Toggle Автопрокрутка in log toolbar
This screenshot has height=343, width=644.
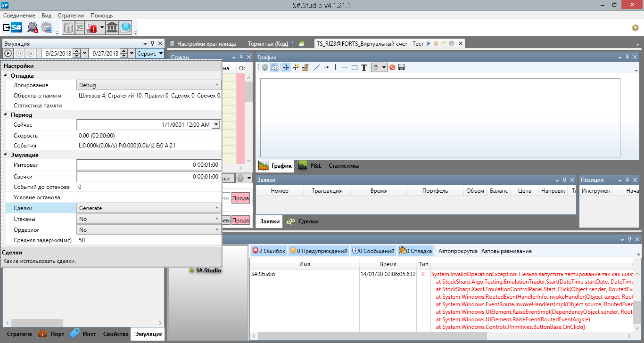click(458, 251)
